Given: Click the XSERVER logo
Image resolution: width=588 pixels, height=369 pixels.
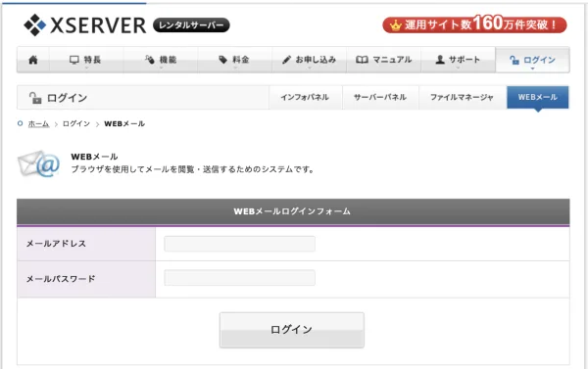Looking at the screenshot, I should pos(84,25).
